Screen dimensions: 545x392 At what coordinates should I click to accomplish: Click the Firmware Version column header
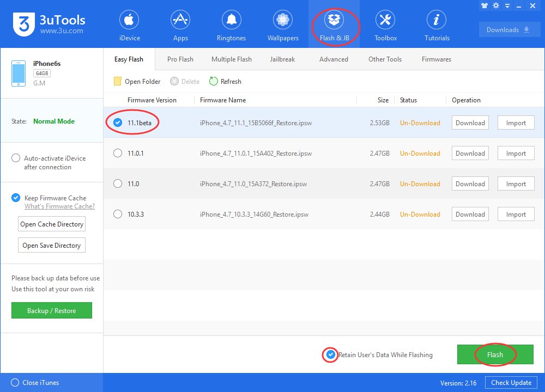click(152, 100)
